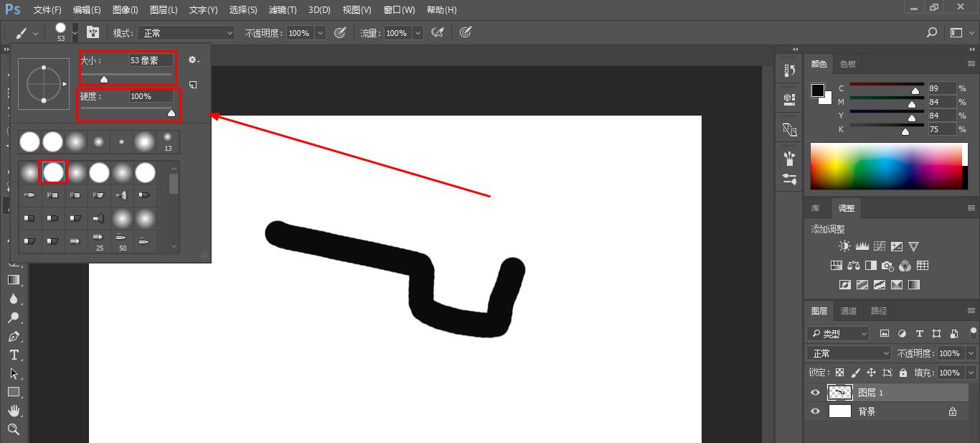Image resolution: width=980 pixels, height=443 pixels.
Task: Open the 流量 flow slider dropdown
Action: point(418,33)
